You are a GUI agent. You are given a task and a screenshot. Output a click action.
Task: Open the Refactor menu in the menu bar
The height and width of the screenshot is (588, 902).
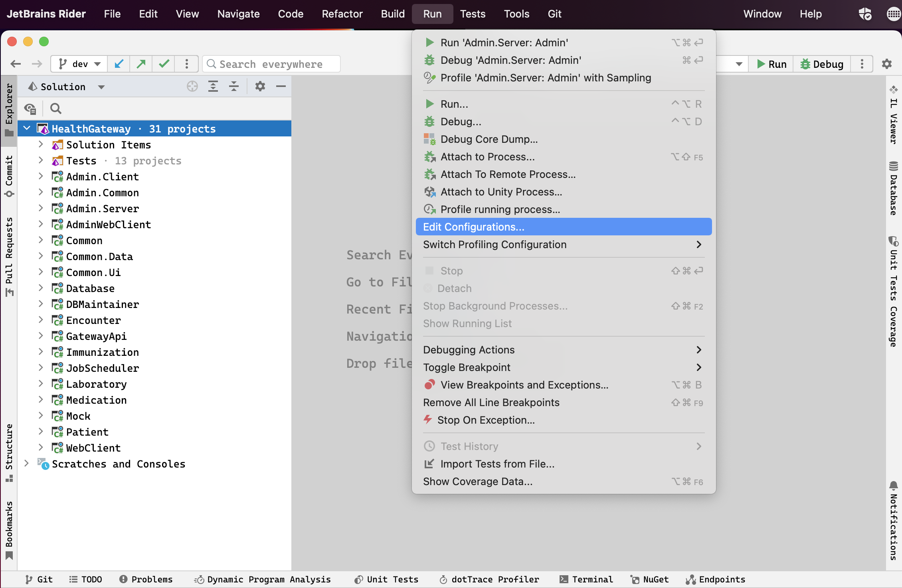click(342, 14)
